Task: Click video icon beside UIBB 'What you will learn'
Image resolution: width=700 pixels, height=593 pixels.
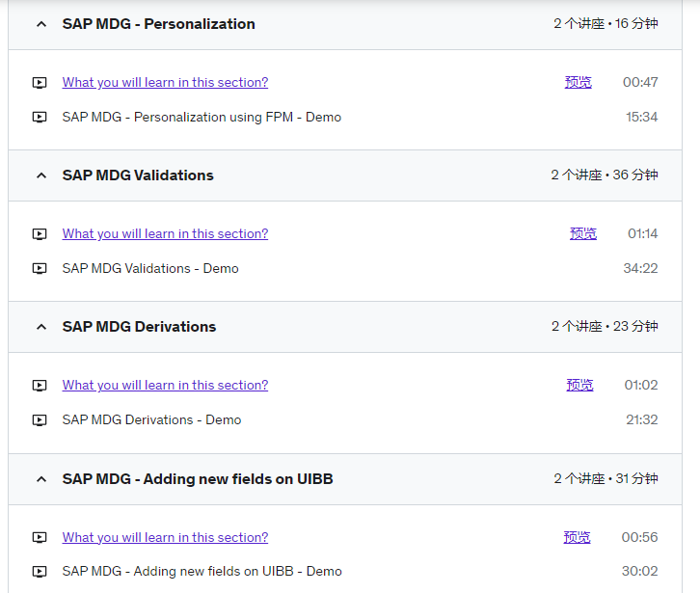Action: click(40, 537)
